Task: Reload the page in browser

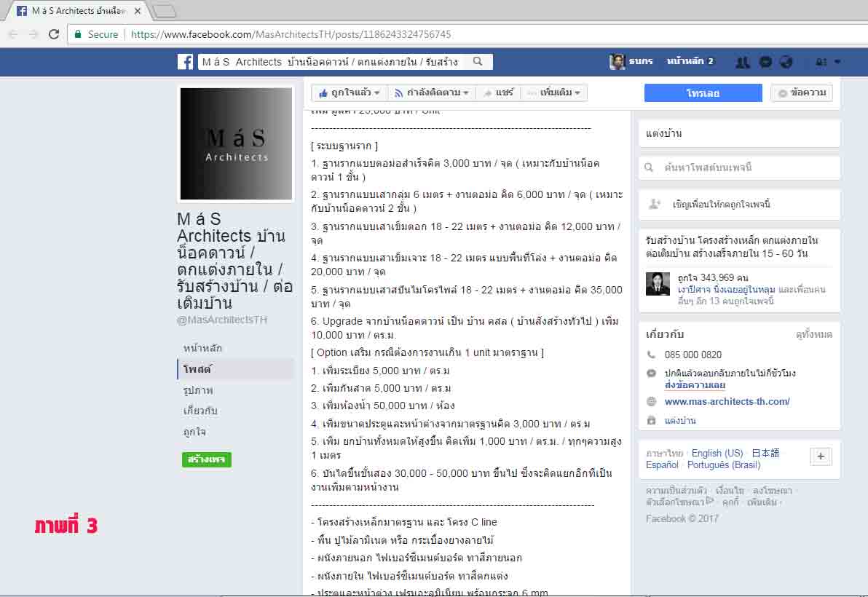Action: (x=54, y=34)
